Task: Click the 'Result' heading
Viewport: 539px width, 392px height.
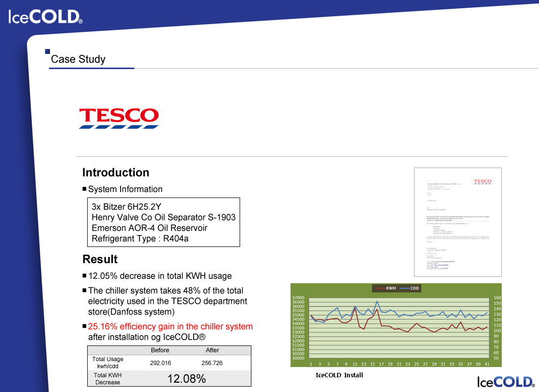Action: point(100,259)
